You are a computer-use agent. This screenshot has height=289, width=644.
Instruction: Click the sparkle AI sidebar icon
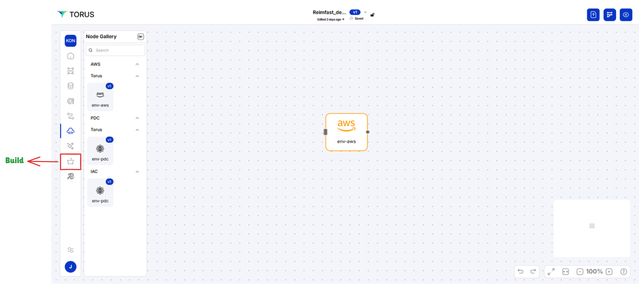(71, 146)
